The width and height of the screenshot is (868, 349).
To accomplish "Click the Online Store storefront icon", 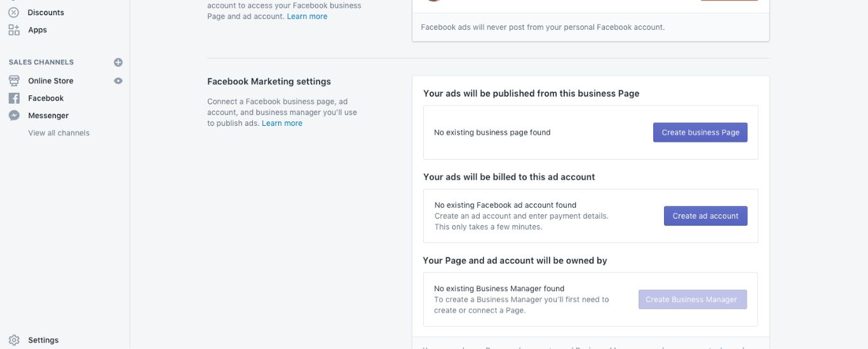I will [14, 81].
